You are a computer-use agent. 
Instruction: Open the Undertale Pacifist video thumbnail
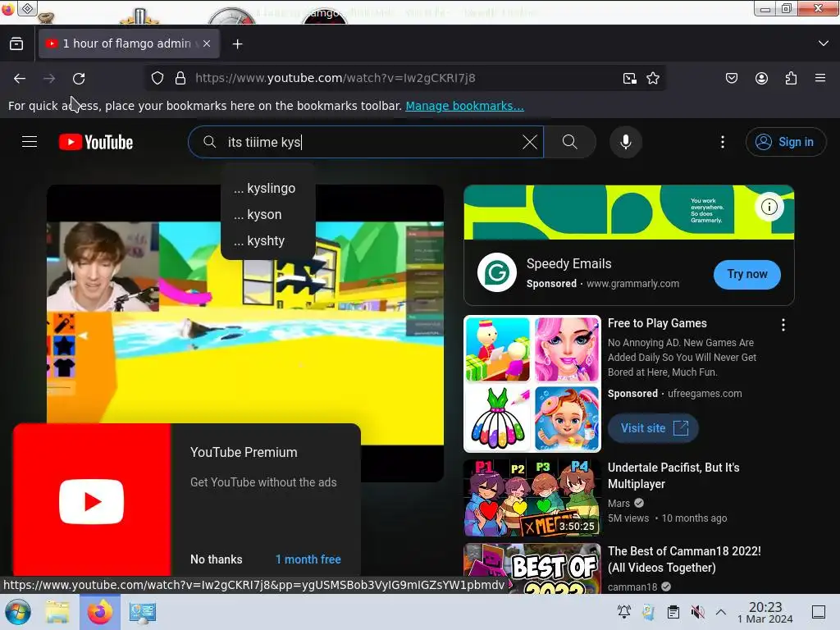tap(532, 498)
